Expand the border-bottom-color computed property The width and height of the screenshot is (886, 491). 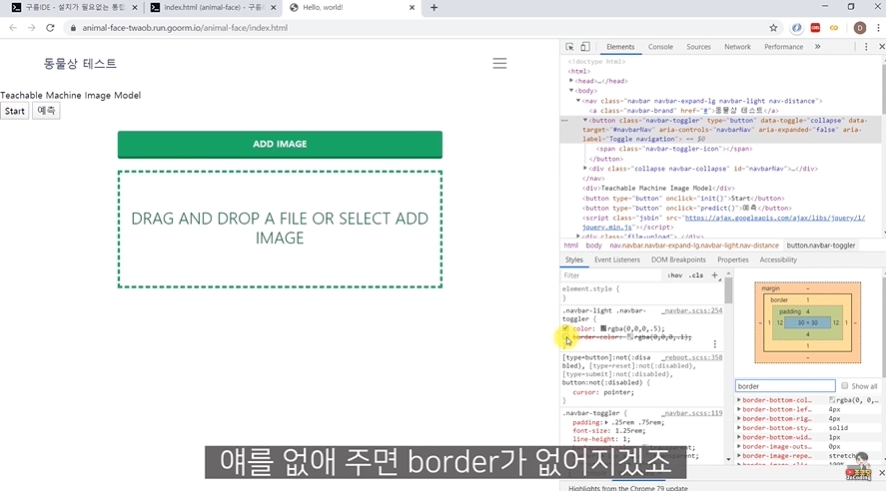point(739,400)
